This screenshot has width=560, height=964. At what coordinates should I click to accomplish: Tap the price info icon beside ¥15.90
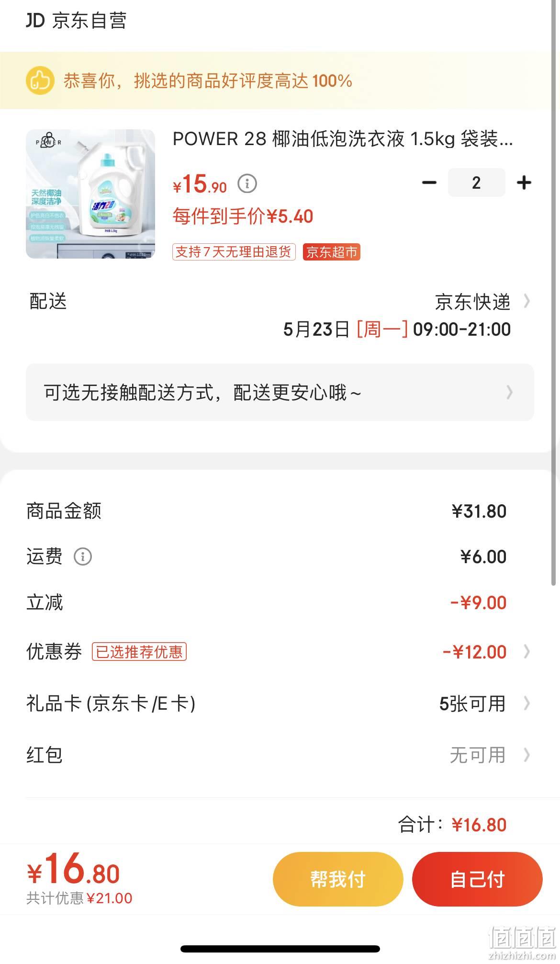coord(247,183)
